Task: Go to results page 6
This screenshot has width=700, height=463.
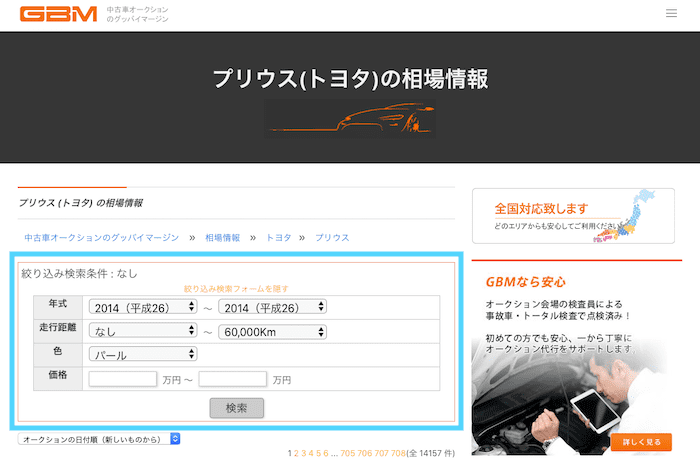Action: click(326, 453)
